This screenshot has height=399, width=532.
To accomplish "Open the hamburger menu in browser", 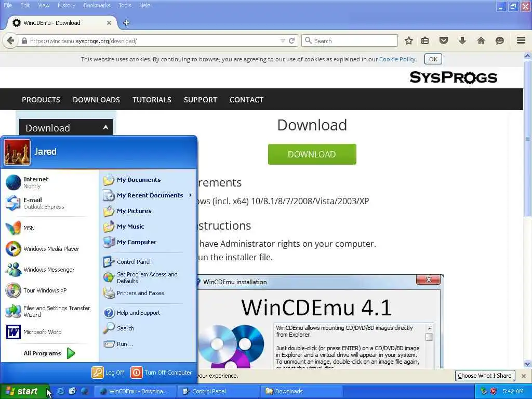I will pyautogui.click(x=521, y=41).
